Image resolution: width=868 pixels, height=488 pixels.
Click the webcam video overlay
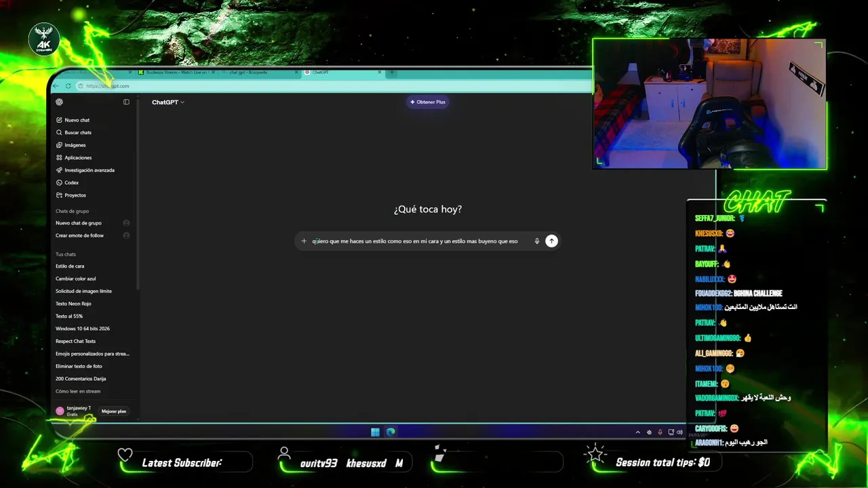tap(709, 103)
